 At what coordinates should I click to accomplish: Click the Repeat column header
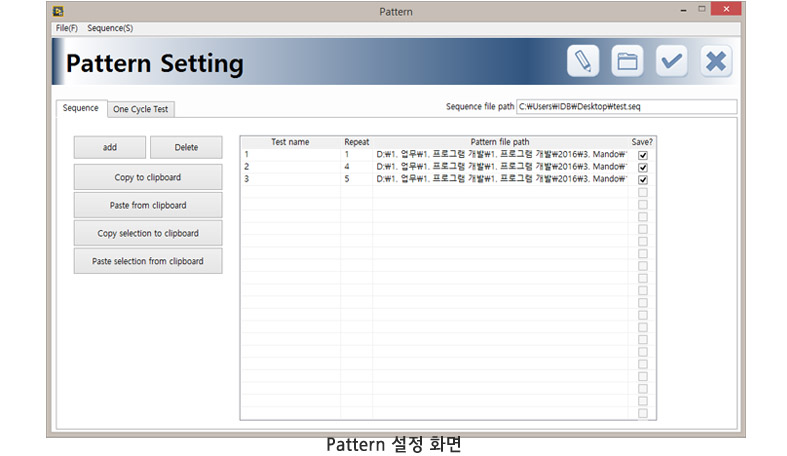point(357,142)
